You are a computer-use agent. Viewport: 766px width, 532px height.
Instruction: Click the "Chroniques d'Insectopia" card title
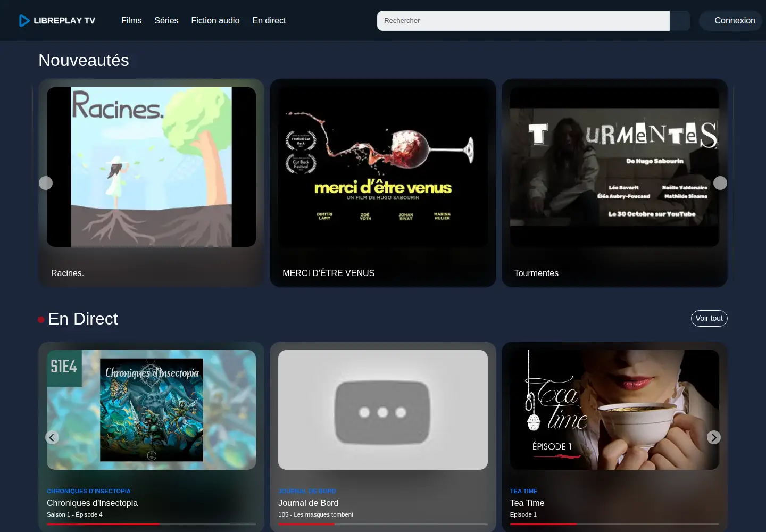tap(92, 503)
